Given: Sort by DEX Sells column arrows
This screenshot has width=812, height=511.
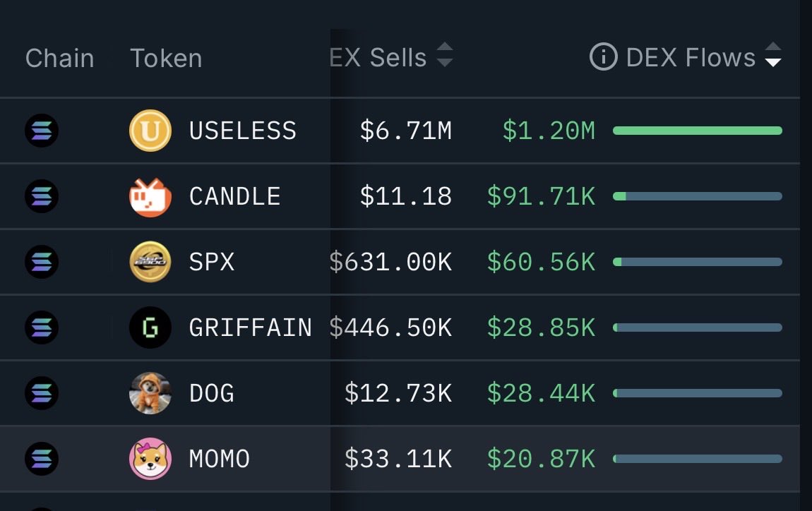Looking at the screenshot, I should [444, 56].
